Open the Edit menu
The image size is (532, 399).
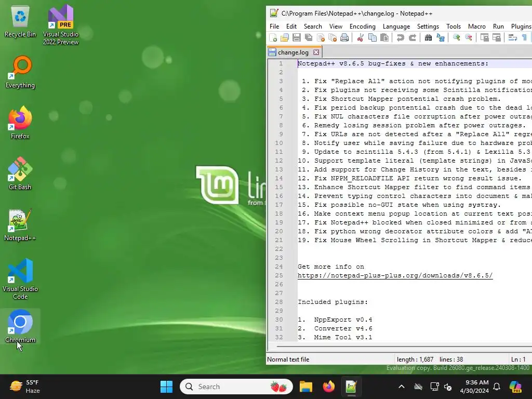(x=291, y=26)
